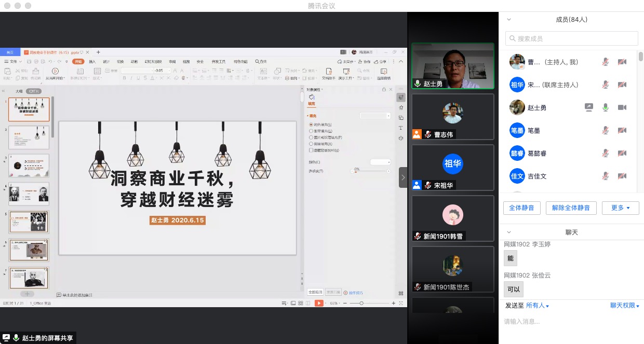Click the 全体静音 button
The width and height of the screenshot is (644, 344).
point(521,208)
